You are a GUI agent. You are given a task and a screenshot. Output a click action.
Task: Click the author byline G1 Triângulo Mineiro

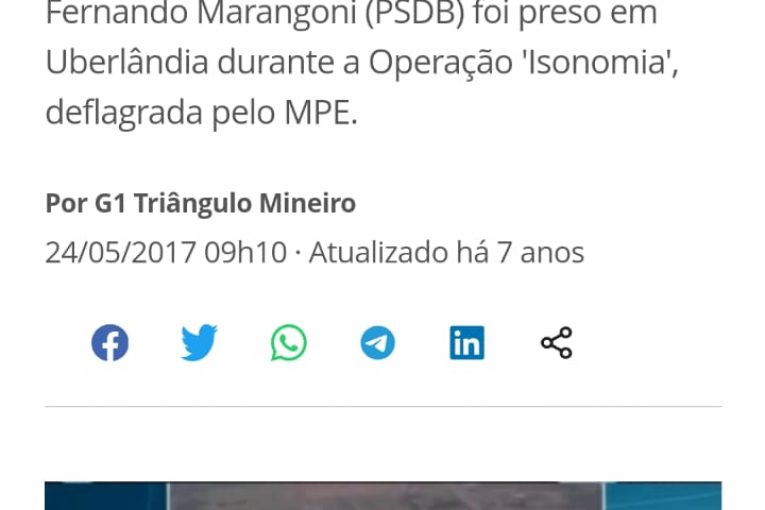(225, 203)
